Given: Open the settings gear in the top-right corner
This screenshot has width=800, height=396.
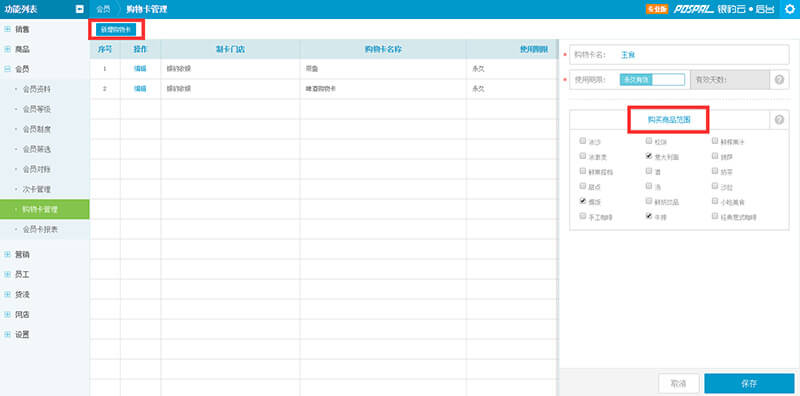Looking at the screenshot, I should [x=790, y=9].
